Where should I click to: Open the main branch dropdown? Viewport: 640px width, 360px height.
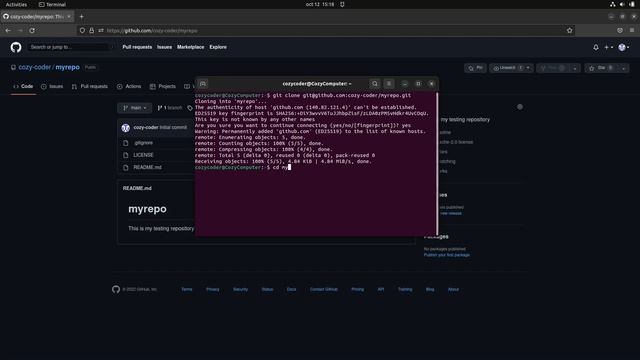pyautogui.click(x=135, y=108)
